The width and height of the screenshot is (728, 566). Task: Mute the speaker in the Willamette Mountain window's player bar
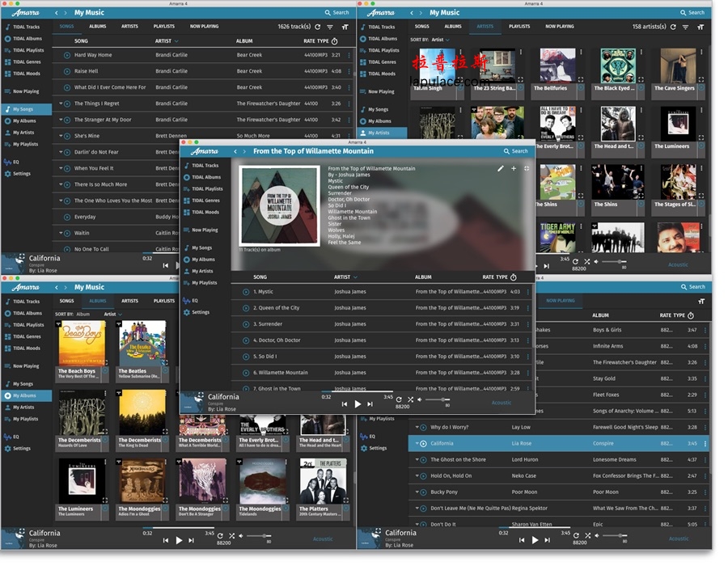click(421, 399)
